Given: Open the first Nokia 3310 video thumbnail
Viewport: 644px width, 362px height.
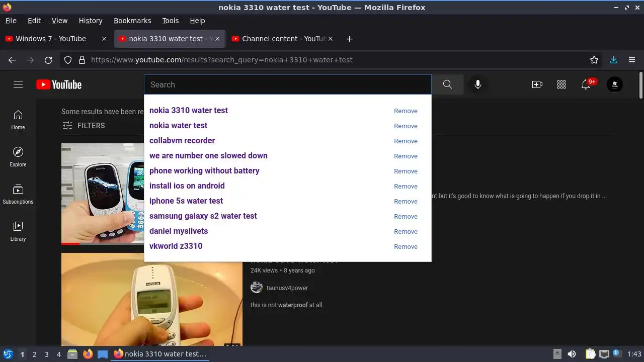Looking at the screenshot, I should [x=103, y=194].
